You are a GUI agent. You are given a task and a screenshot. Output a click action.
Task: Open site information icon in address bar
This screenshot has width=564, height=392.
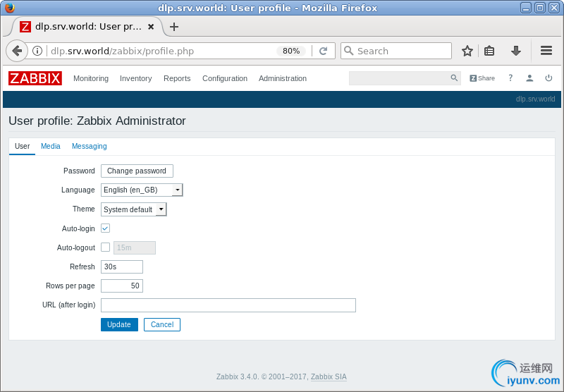point(37,51)
